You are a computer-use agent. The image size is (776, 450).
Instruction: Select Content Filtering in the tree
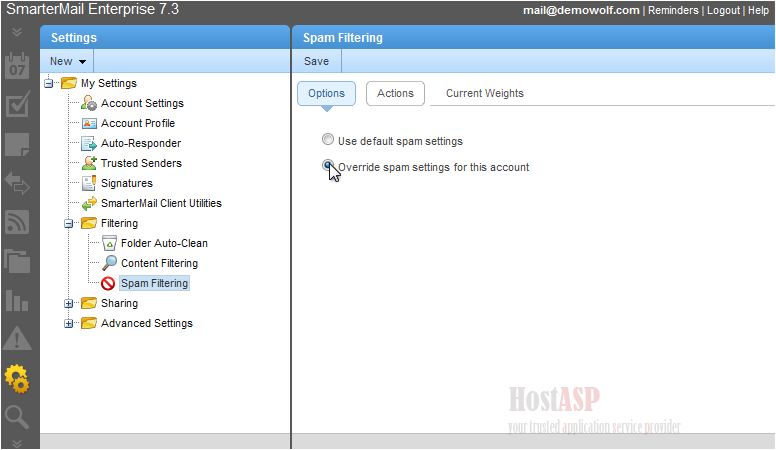click(159, 263)
